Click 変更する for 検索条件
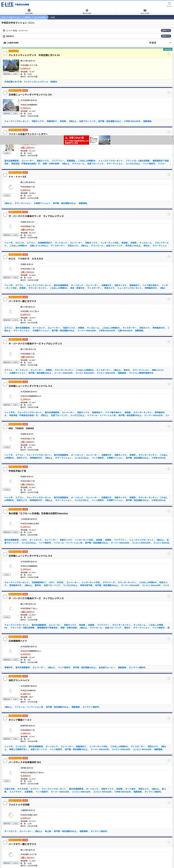 [x=166, y=36]
